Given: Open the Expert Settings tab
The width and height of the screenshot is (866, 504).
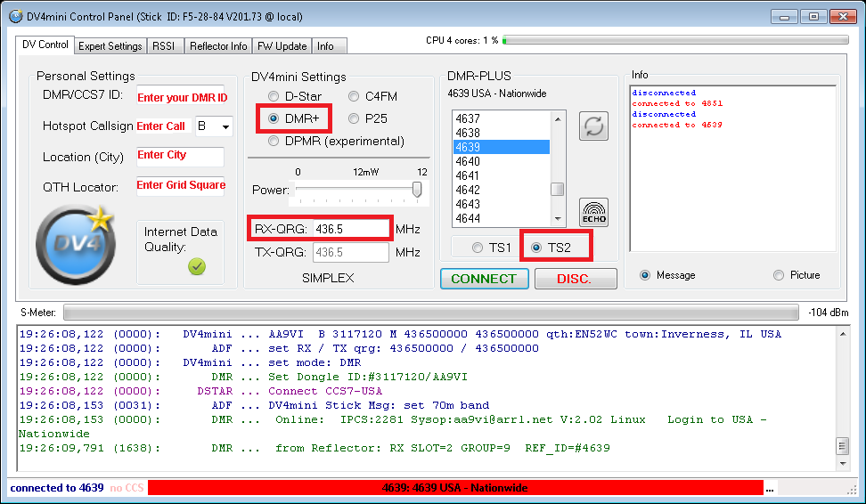Looking at the screenshot, I should (110, 46).
